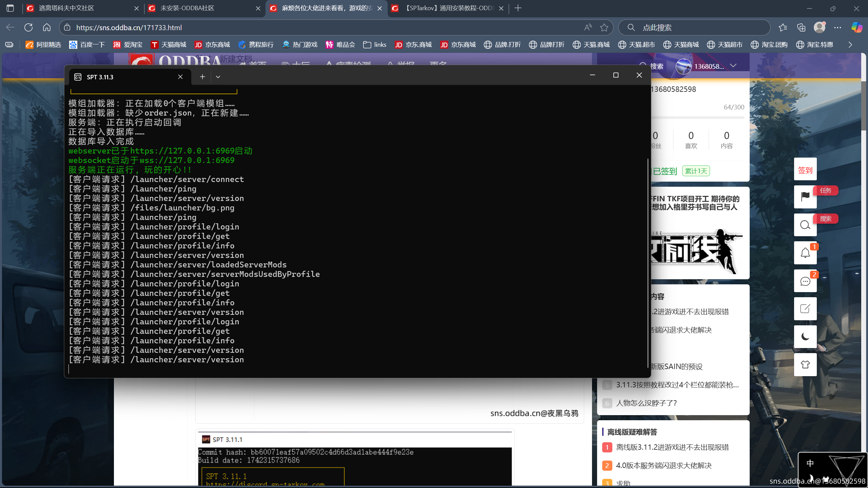The image size is (868, 488).
Task: Switch to 未安装-ODDBA社区 tab
Action: point(204,8)
